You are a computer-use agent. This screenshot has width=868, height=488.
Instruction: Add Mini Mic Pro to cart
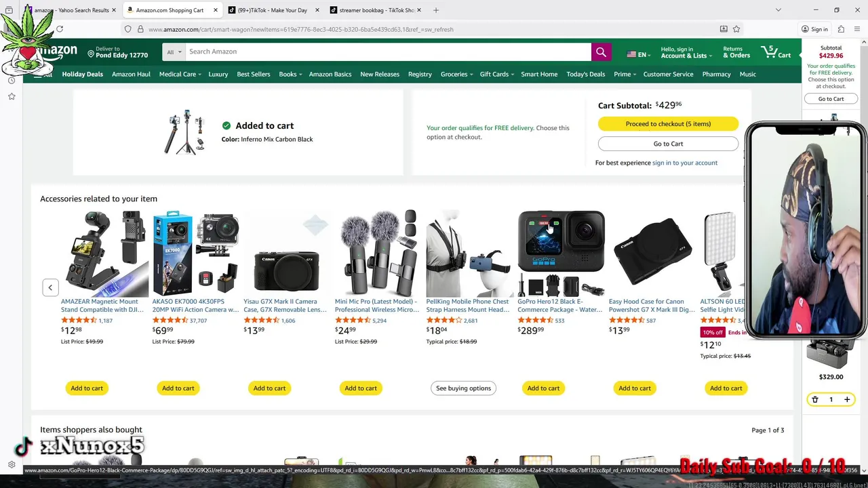361,388
